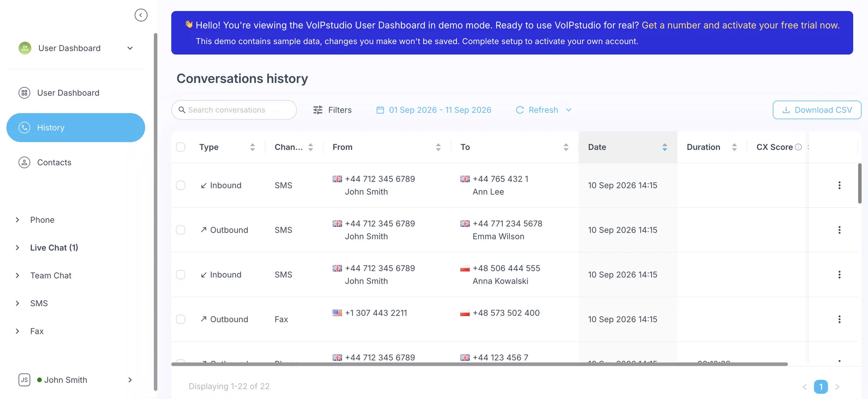Open row menu for +48 573 502 400 fax
Viewport: 868px width, 399px height.
[x=839, y=319]
